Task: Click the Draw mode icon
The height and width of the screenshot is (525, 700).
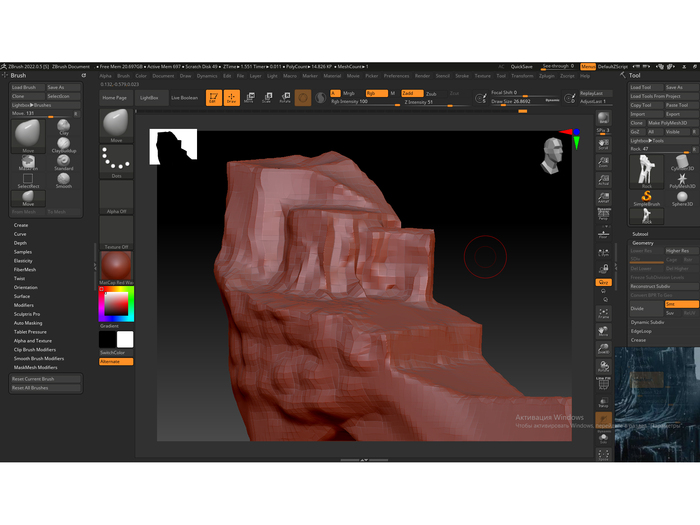Action: click(231, 97)
